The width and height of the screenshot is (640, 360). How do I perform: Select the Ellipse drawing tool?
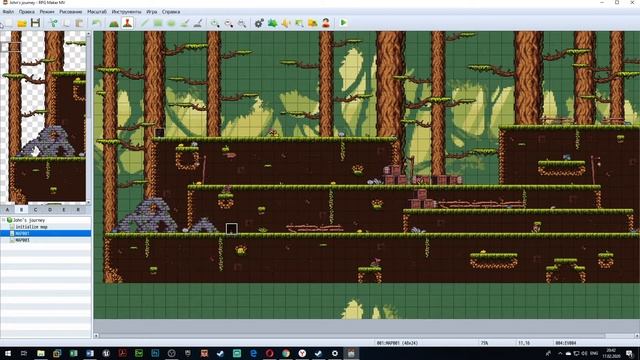(171, 23)
